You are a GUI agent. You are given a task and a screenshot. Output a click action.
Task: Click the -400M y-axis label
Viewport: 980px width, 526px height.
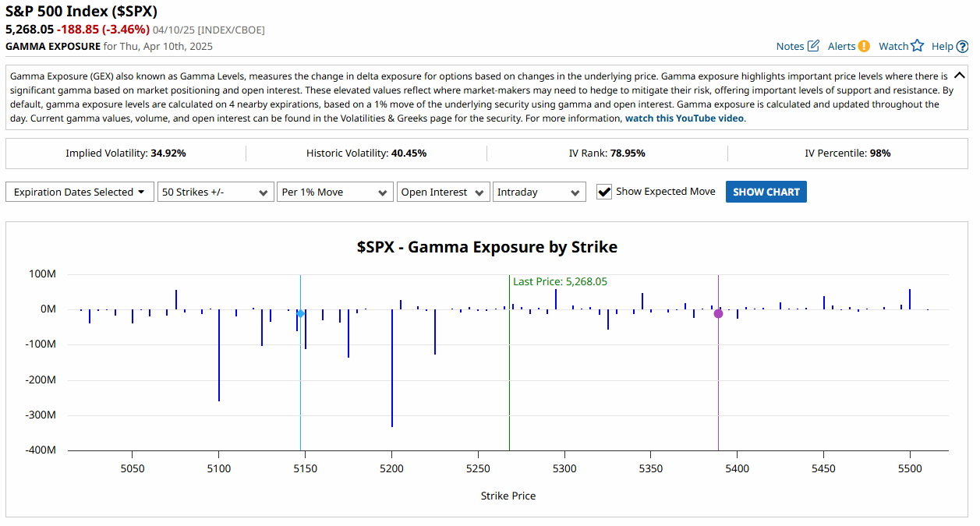pos(39,450)
